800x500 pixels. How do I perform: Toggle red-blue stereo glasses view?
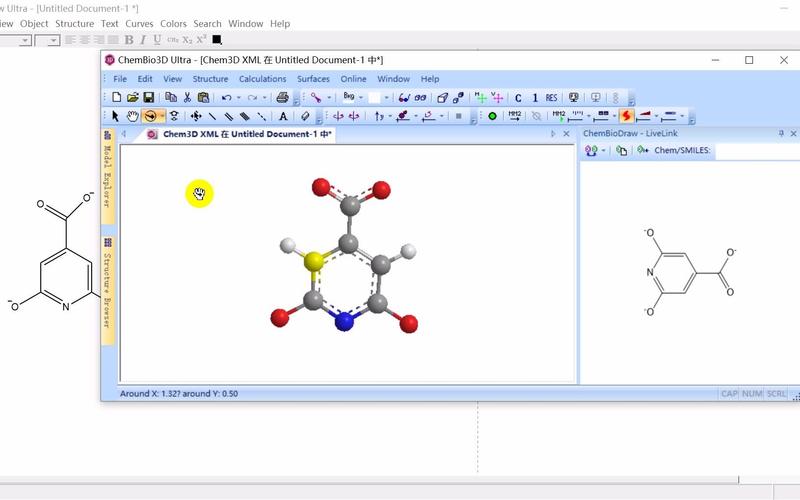[404, 97]
